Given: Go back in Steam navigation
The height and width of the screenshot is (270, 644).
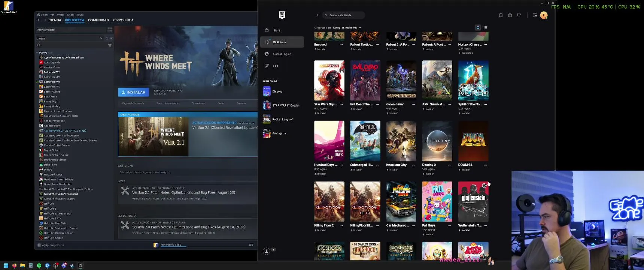Looking at the screenshot, I should coord(39,20).
